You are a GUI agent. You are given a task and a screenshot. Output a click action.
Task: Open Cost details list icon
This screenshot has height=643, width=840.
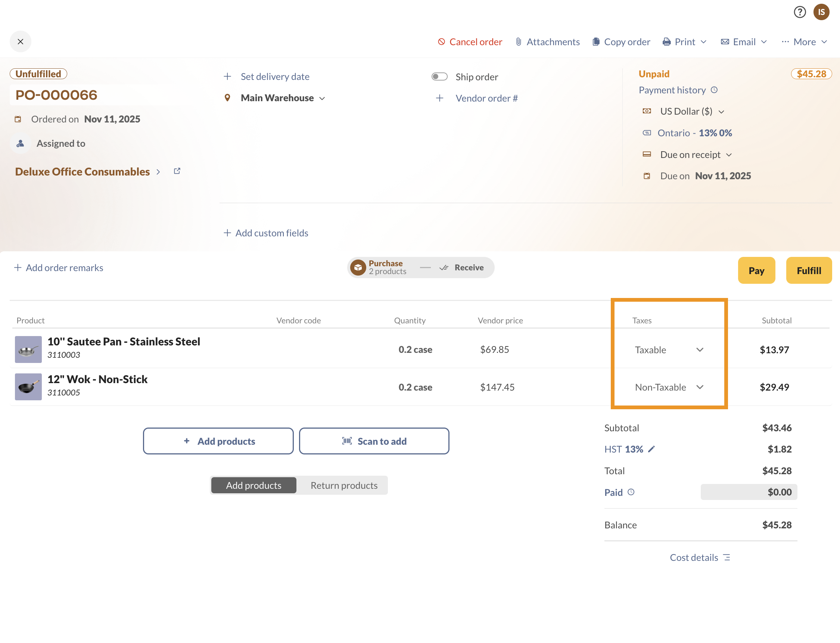(727, 557)
